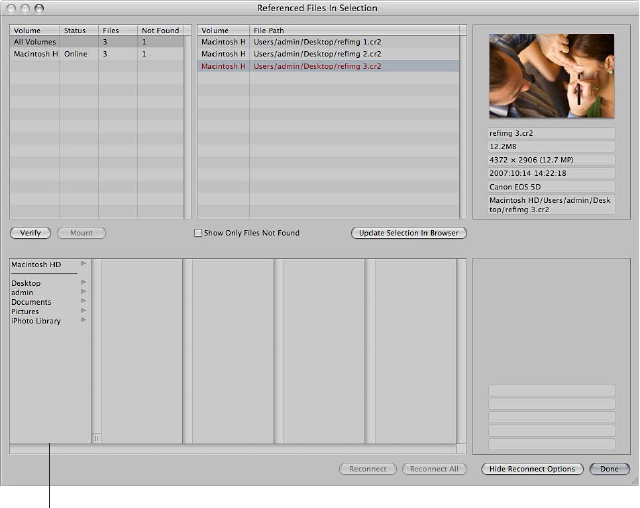
Task: Click the Update Selection In Browser button
Action: [x=409, y=233]
